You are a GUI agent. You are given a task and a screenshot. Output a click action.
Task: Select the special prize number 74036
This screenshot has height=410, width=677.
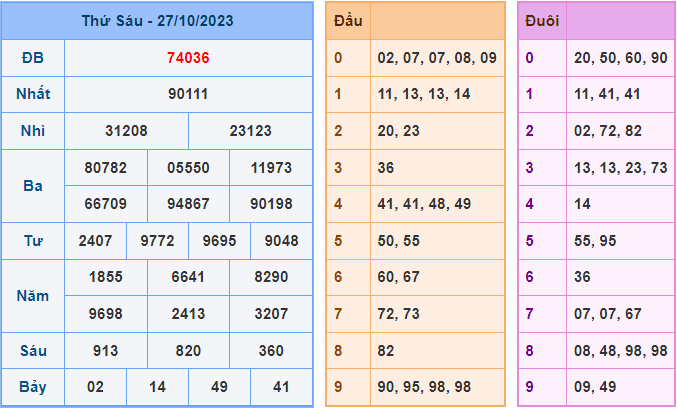point(188,58)
